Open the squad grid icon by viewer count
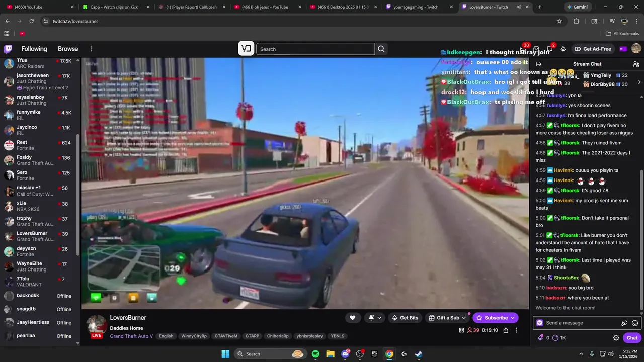The height and width of the screenshot is (362, 644). tap(461, 330)
